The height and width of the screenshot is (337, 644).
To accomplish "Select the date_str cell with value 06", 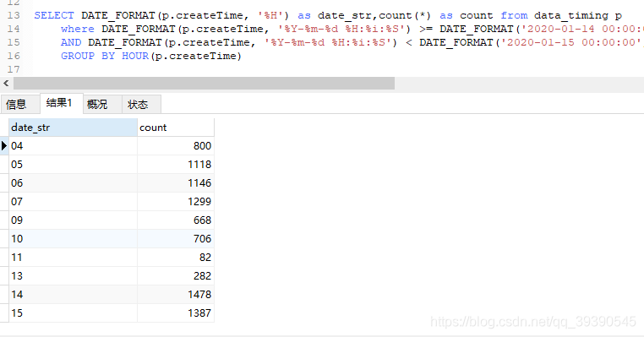I will [74, 182].
